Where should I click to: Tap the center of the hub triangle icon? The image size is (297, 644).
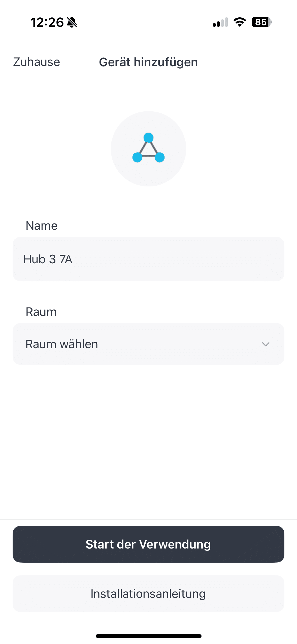tap(148, 150)
